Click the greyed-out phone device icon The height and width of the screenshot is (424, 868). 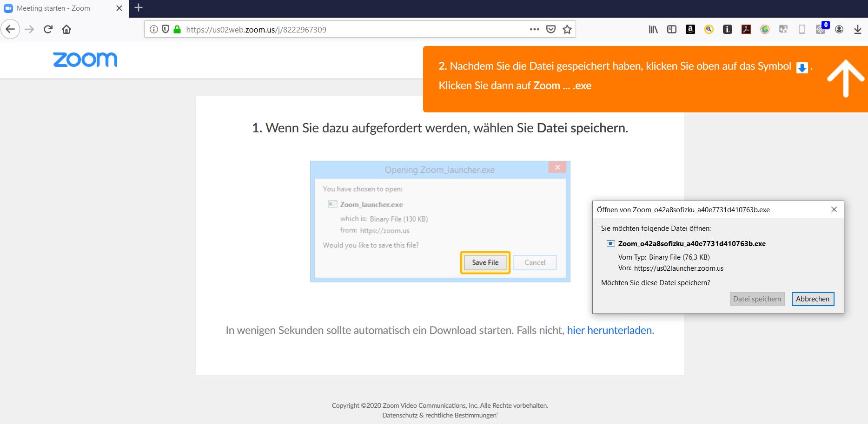pos(802,29)
